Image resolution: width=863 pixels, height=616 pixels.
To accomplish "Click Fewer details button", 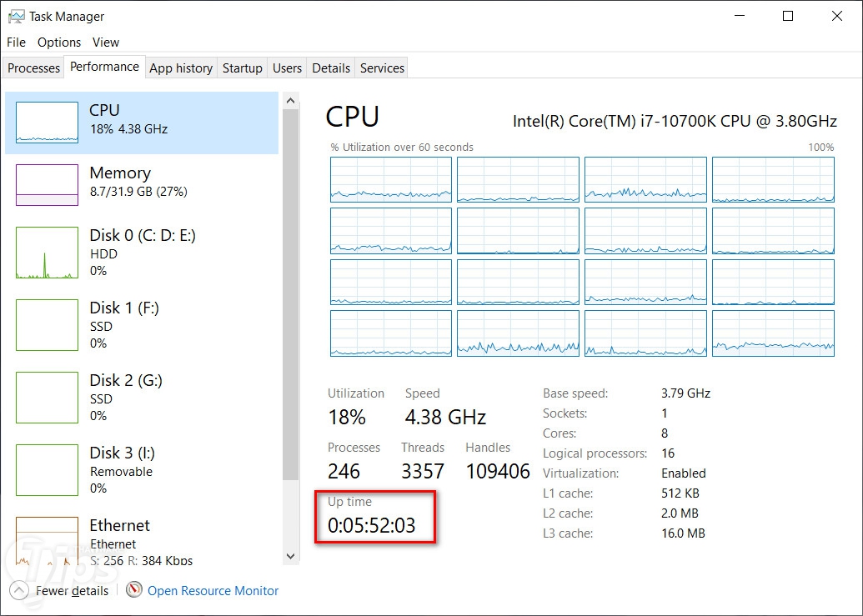I will point(59,591).
